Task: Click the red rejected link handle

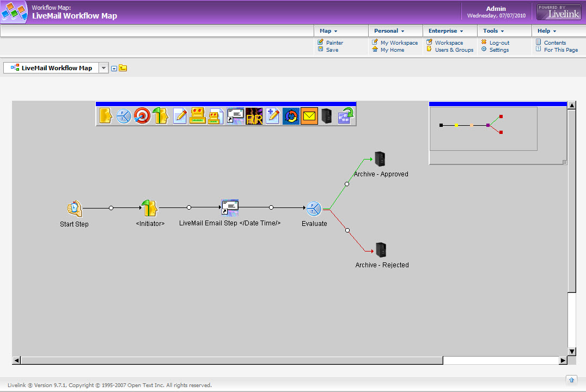Action: coord(347,230)
